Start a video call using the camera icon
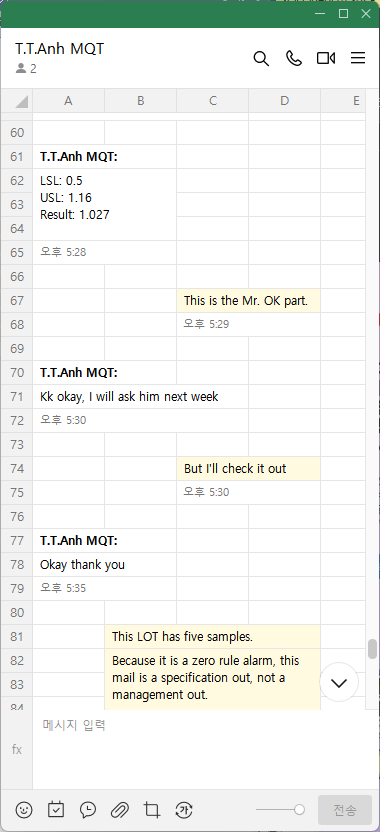This screenshot has height=832, width=380. click(x=326, y=58)
